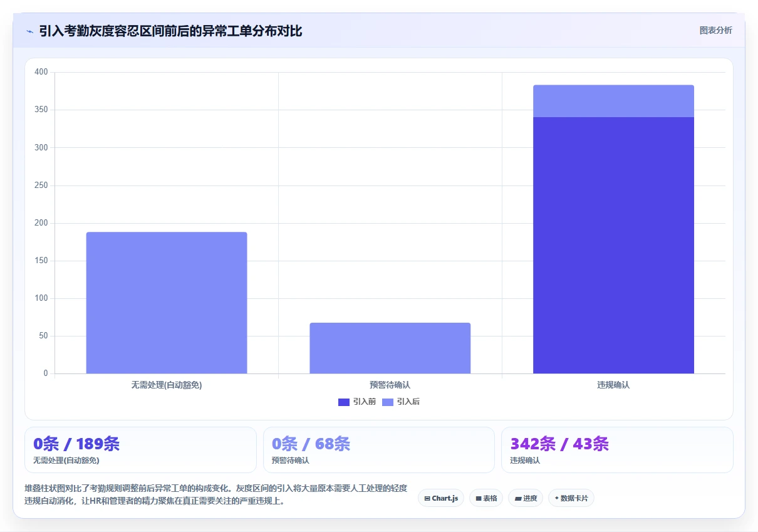Click the dark 引入前 segment of 违规确认 bar

613,245
